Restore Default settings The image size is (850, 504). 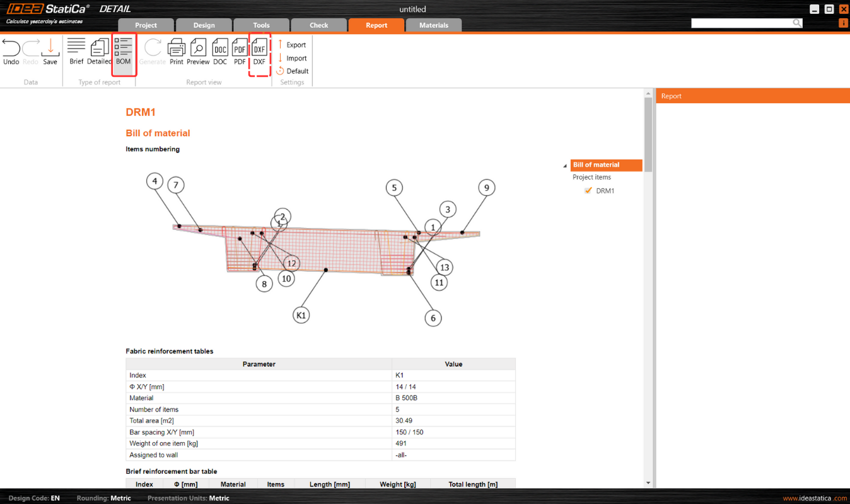[x=293, y=71]
